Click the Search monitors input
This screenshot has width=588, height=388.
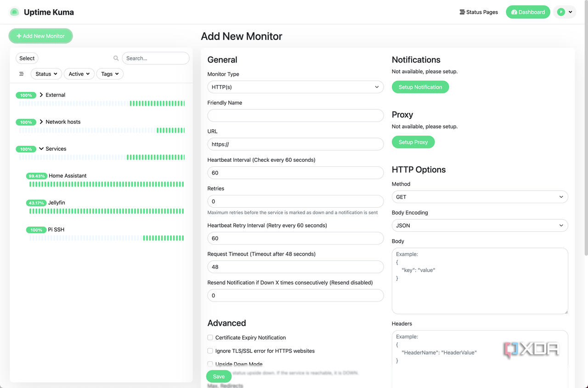[156, 58]
